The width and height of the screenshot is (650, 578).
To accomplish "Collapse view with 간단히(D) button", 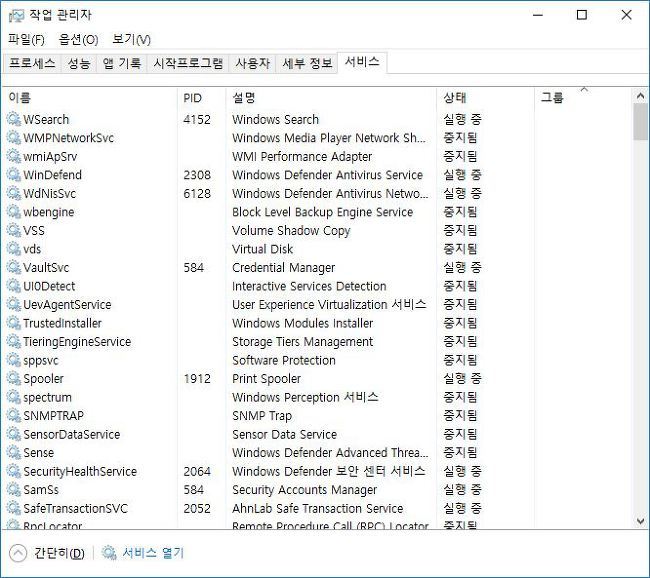I will point(46,553).
